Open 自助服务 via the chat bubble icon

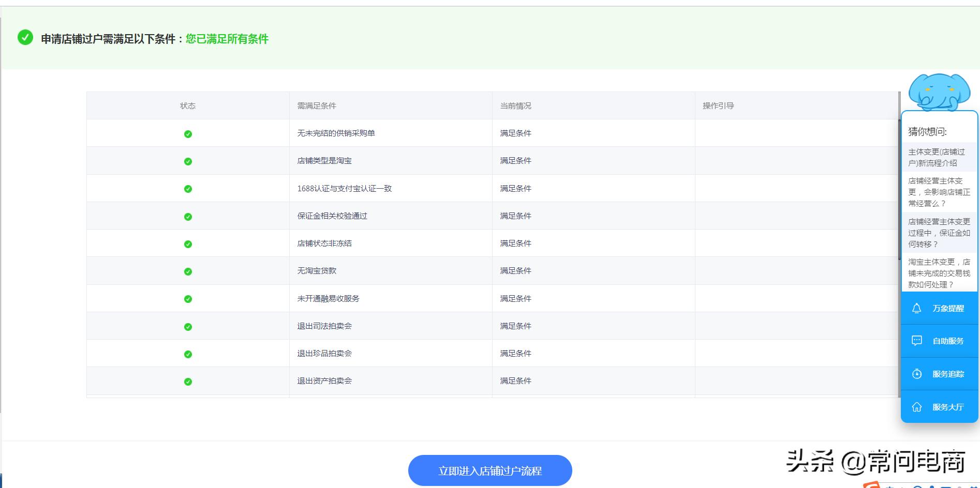tap(917, 341)
